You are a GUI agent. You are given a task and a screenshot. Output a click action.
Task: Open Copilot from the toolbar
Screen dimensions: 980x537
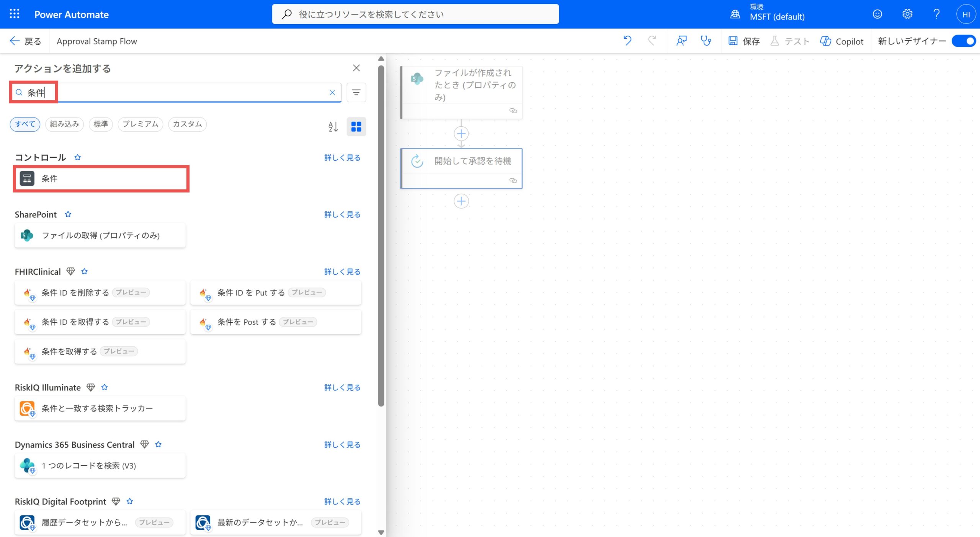(842, 41)
